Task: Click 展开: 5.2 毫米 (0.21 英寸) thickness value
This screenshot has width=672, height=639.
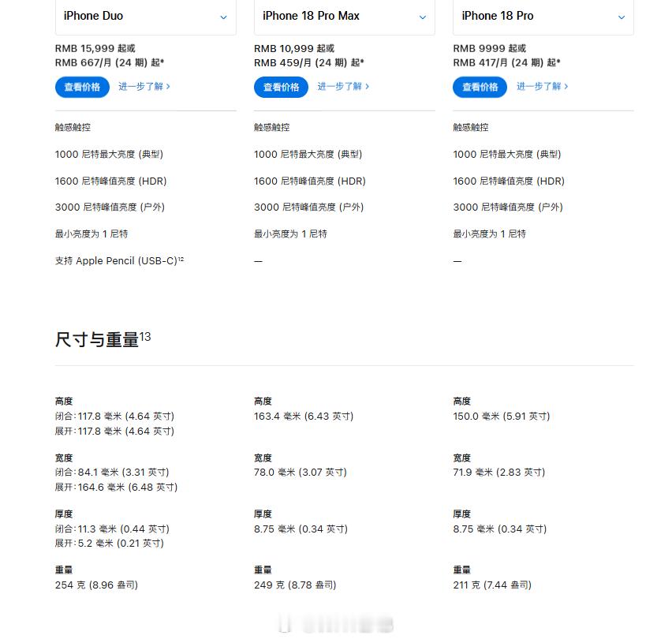Action: coord(110,544)
